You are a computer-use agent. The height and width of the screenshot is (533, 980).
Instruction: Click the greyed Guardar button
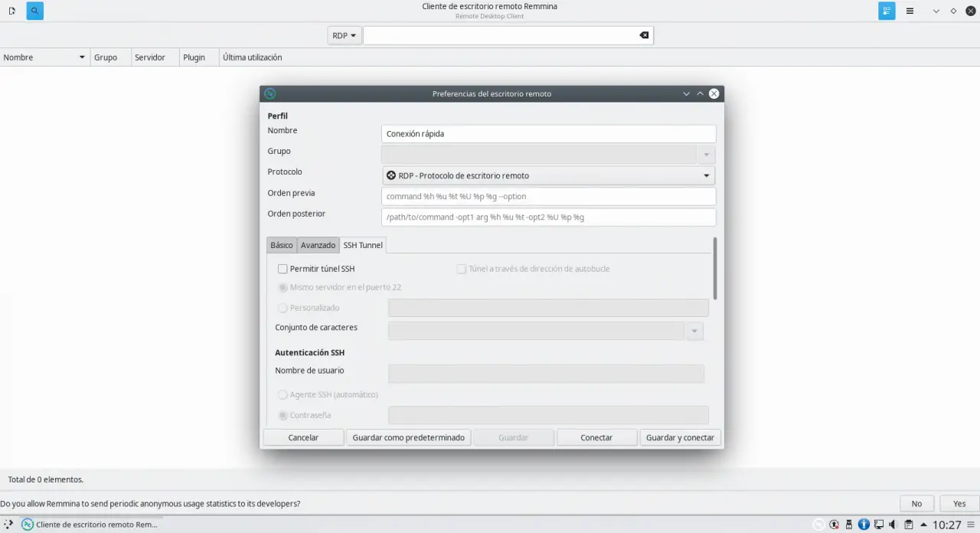[x=513, y=437]
